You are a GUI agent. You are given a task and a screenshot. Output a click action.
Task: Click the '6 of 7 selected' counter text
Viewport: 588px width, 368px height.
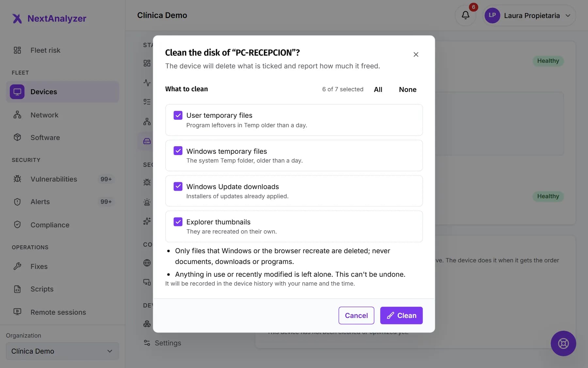pyautogui.click(x=343, y=89)
